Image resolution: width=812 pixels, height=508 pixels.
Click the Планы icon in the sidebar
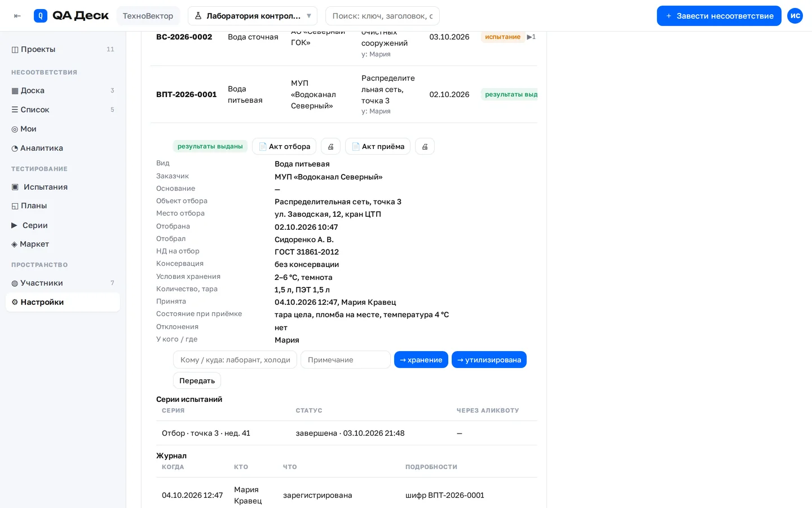click(x=15, y=206)
